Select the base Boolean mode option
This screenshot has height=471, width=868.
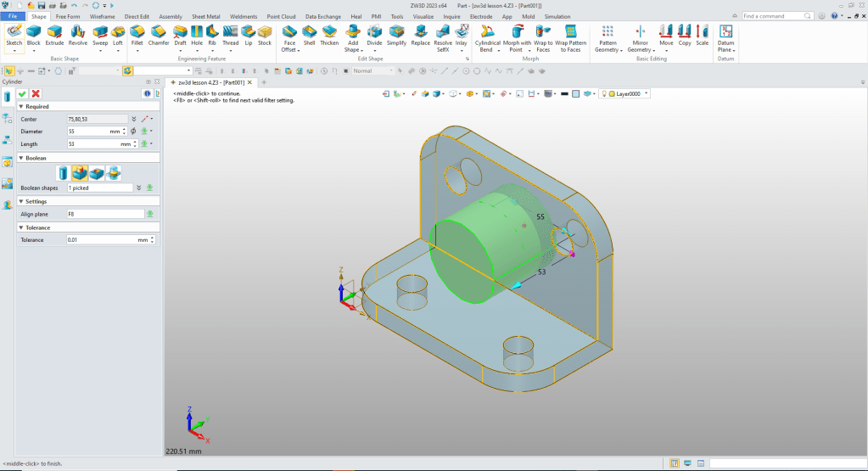63,173
